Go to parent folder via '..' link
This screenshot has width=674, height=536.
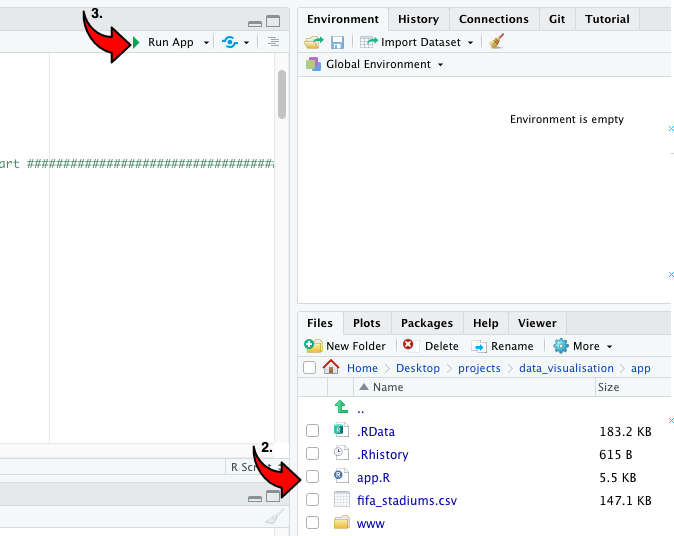coord(361,410)
